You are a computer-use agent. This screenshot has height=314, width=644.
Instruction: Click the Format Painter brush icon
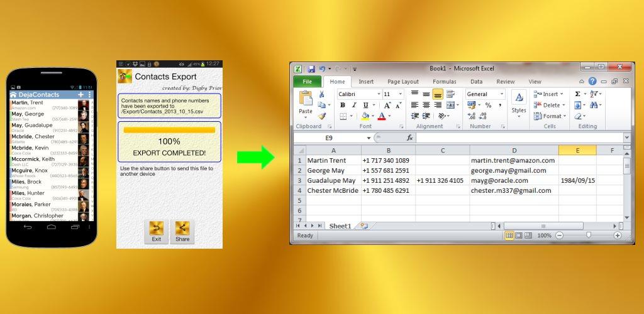pyautogui.click(x=321, y=116)
